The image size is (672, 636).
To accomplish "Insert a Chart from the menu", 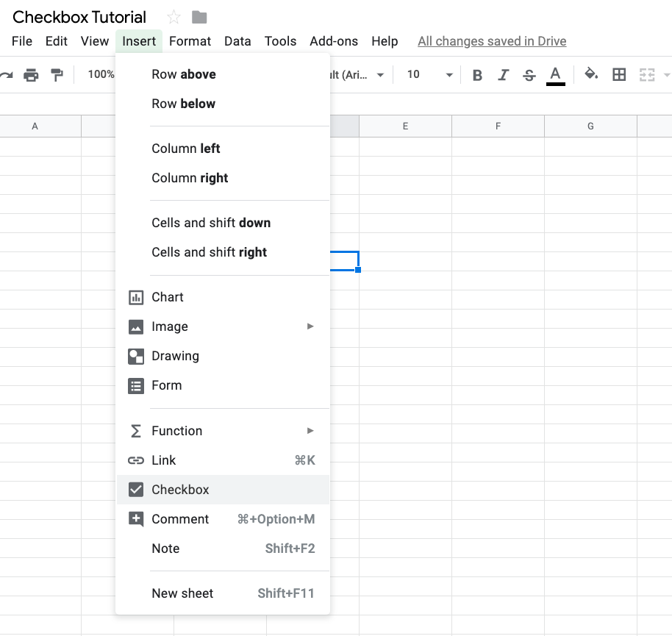I will tap(223, 297).
